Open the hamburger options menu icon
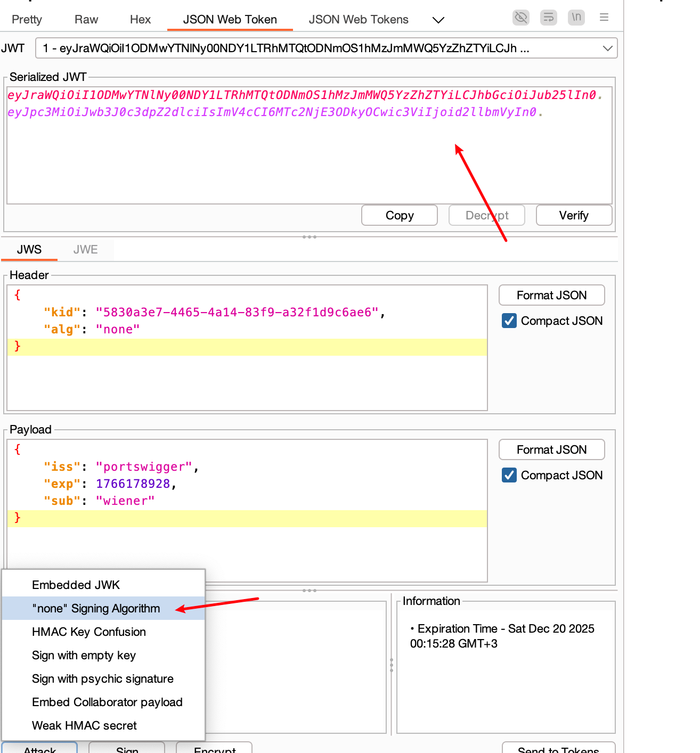Image resolution: width=700 pixels, height=753 pixels. click(x=604, y=18)
